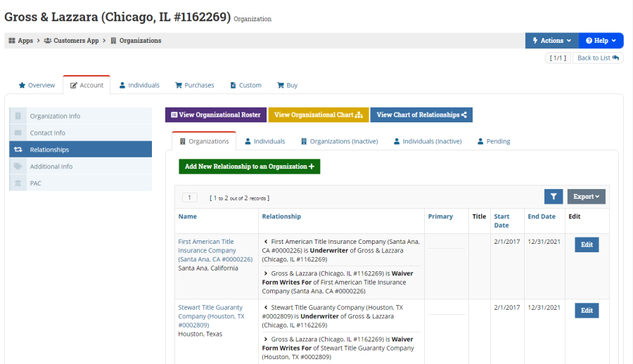This screenshot has width=633, height=364.
Task: Click the document icon on Custom tab
Action: (233, 85)
